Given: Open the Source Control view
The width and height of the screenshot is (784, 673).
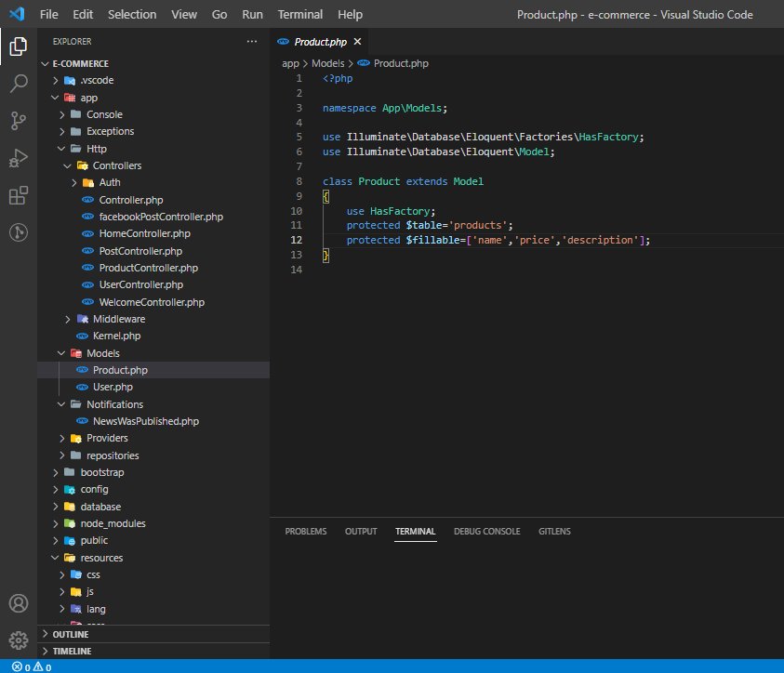Looking at the screenshot, I should click(x=19, y=121).
